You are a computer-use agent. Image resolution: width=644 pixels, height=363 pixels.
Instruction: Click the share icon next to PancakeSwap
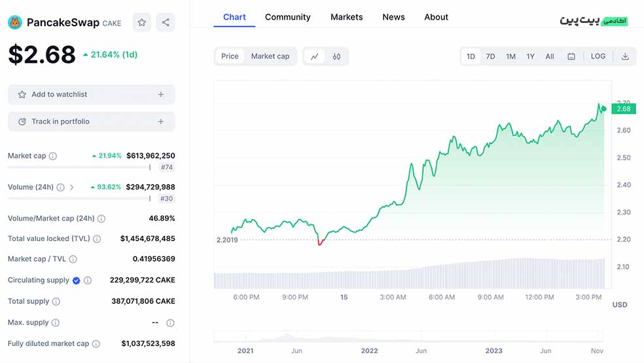coord(166,22)
